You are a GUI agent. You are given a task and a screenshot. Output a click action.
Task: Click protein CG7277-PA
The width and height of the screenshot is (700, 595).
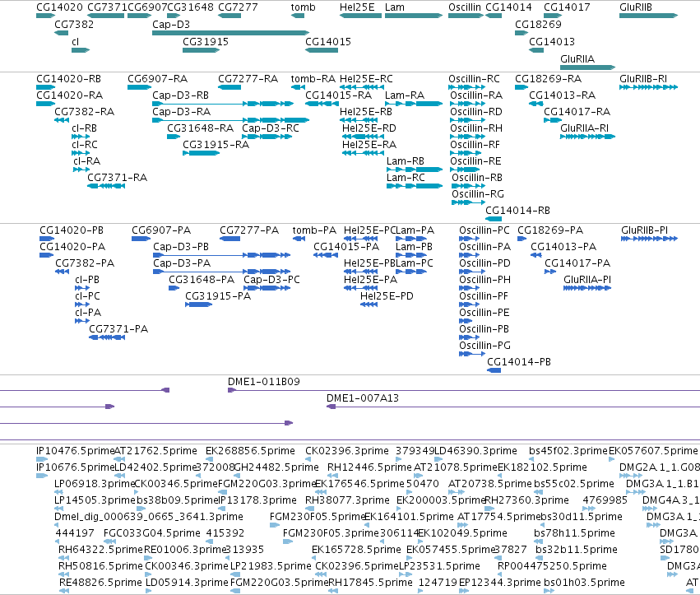point(249,230)
